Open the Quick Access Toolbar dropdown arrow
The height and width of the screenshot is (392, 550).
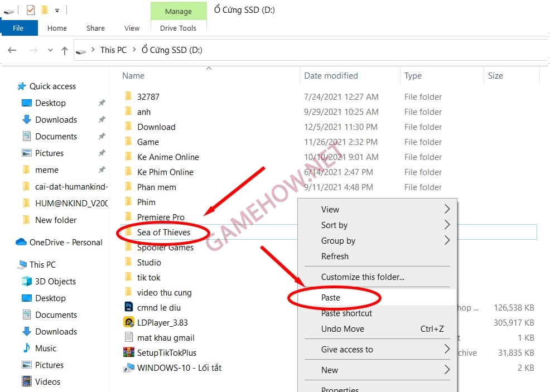coord(57,10)
